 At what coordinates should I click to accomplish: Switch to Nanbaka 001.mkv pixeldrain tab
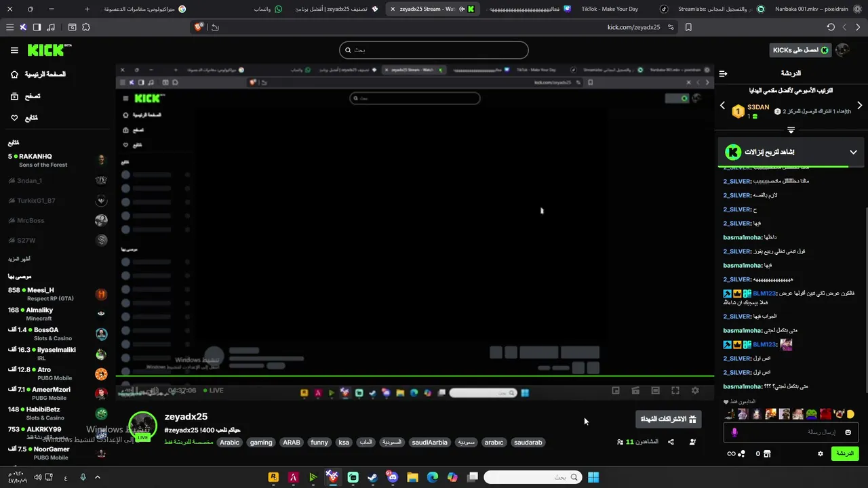click(817, 9)
